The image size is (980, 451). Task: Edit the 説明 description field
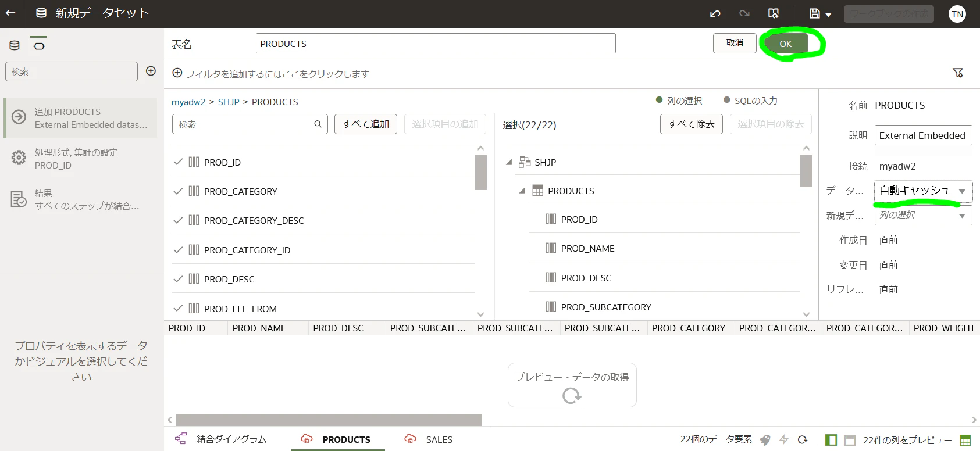pos(923,135)
